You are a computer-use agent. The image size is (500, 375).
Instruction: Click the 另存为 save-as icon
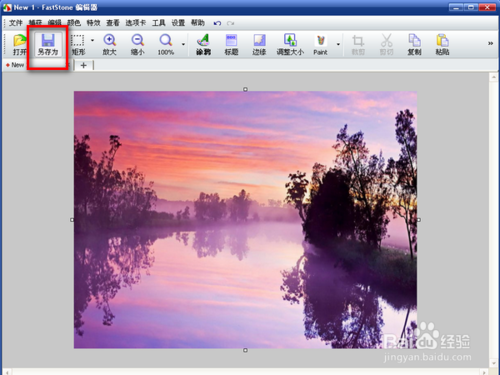(48, 45)
